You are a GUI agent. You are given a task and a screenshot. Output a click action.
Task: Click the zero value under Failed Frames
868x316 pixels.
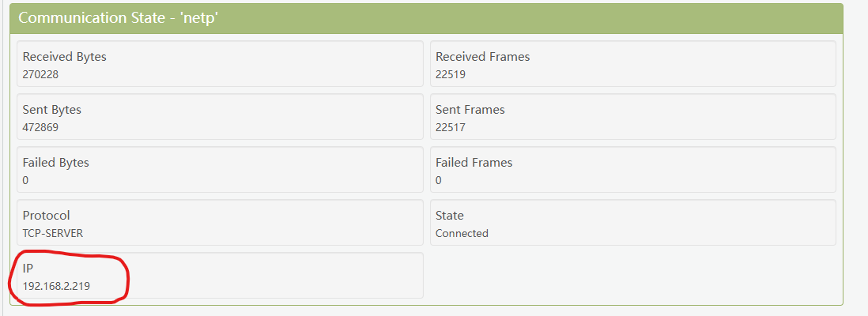[439, 180]
